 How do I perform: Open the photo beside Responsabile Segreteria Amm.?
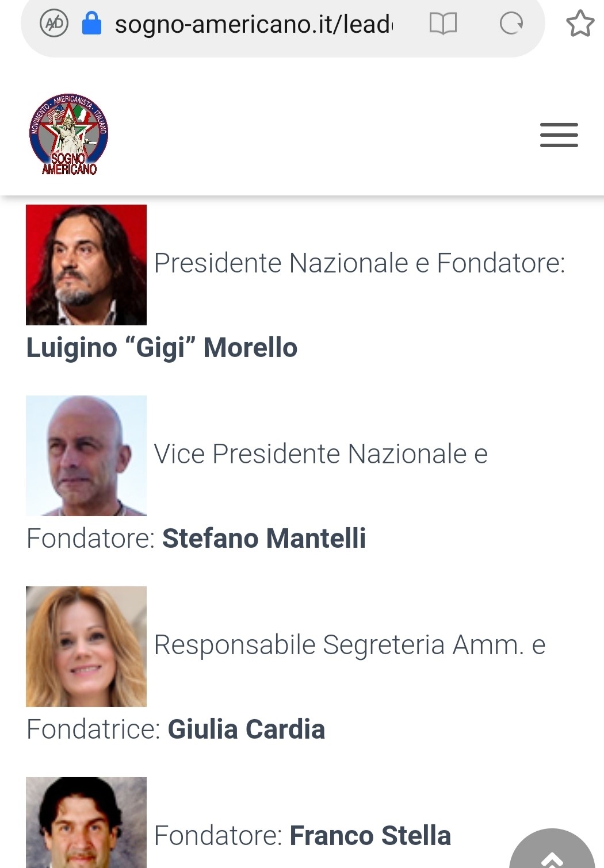[x=86, y=647]
